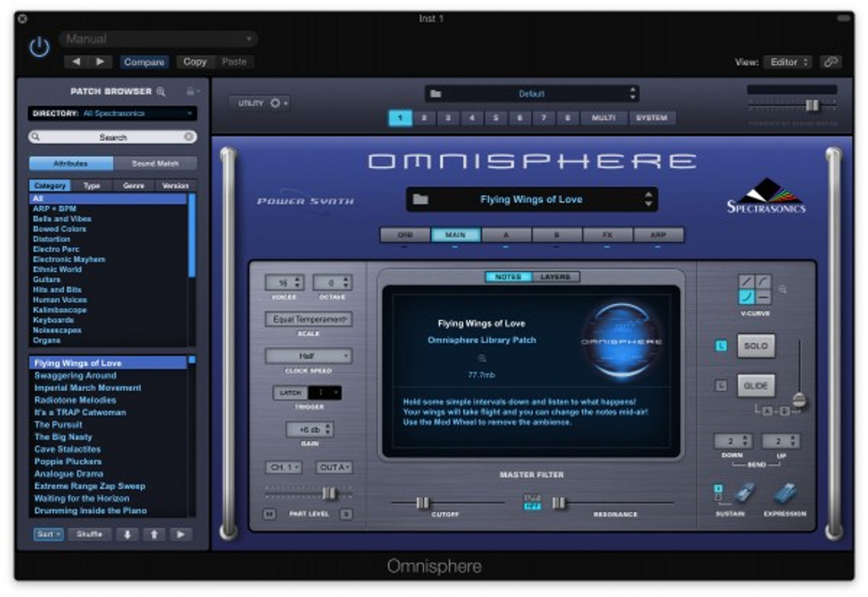The image size is (868, 597).
Task: Click the Compare button
Action: [x=144, y=62]
